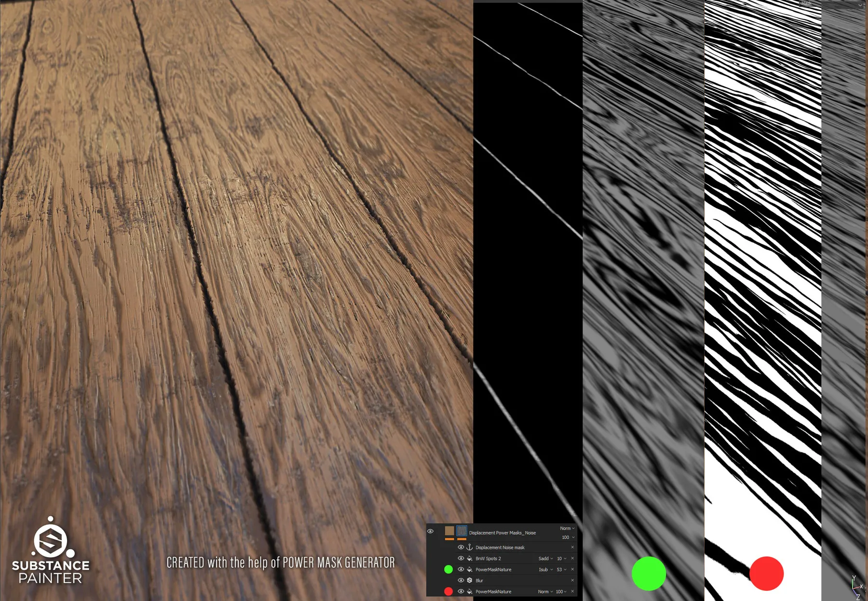Remove the Blur effect with its X

[x=572, y=580]
